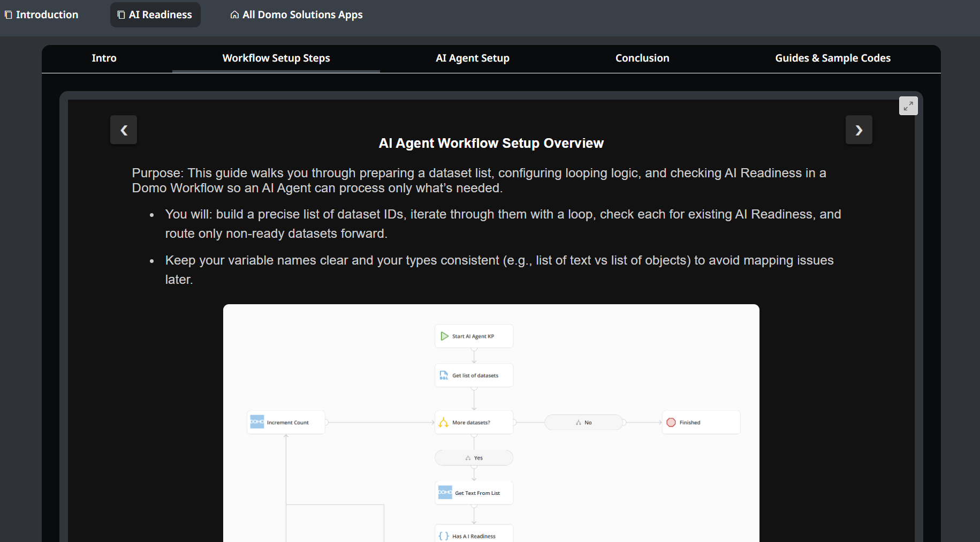Open the Conclusion tab

pyautogui.click(x=642, y=58)
